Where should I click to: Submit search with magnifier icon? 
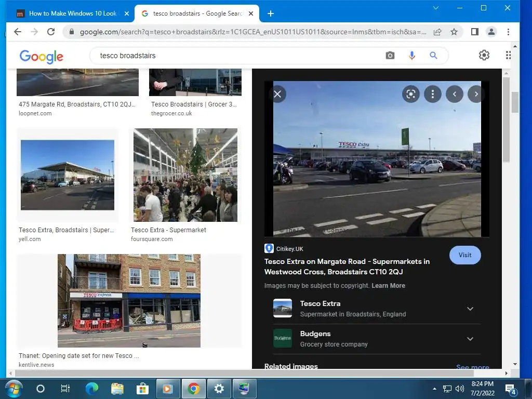tap(433, 55)
